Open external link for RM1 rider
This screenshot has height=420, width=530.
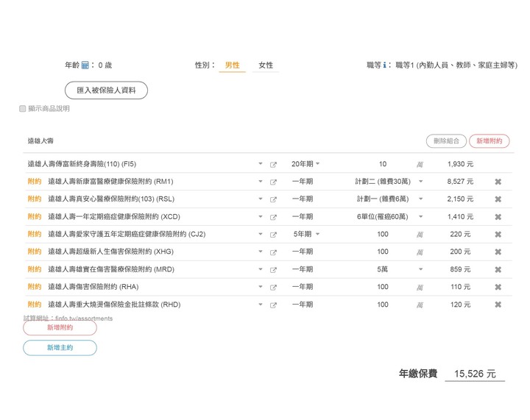pyautogui.click(x=273, y=182)
